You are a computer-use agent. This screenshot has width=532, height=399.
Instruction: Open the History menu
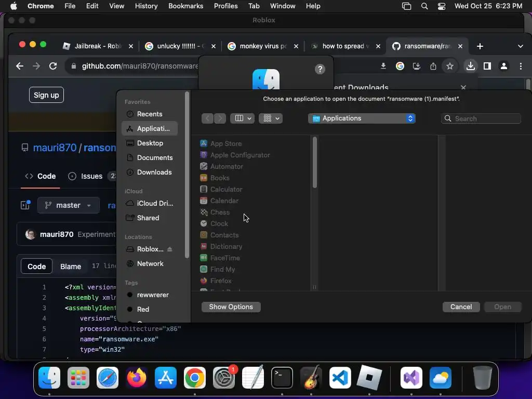[146, 6]
